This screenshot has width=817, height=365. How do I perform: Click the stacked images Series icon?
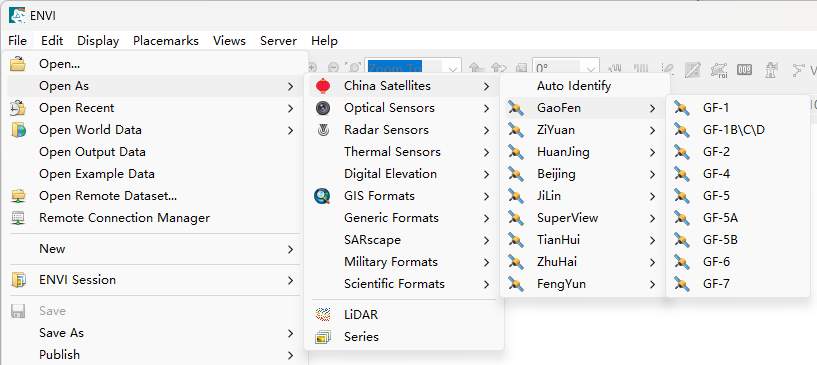pos(323,337)
